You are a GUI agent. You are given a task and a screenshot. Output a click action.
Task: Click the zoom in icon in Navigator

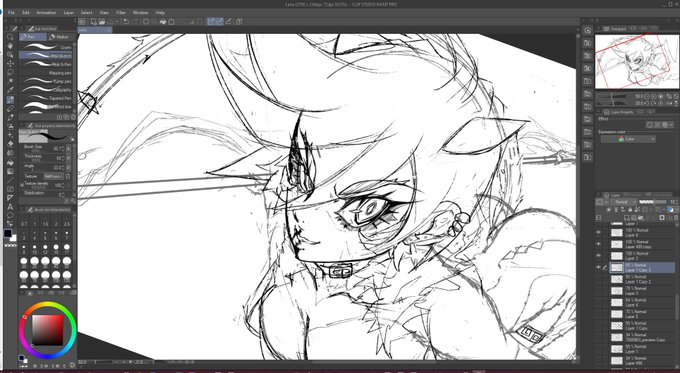654,96
